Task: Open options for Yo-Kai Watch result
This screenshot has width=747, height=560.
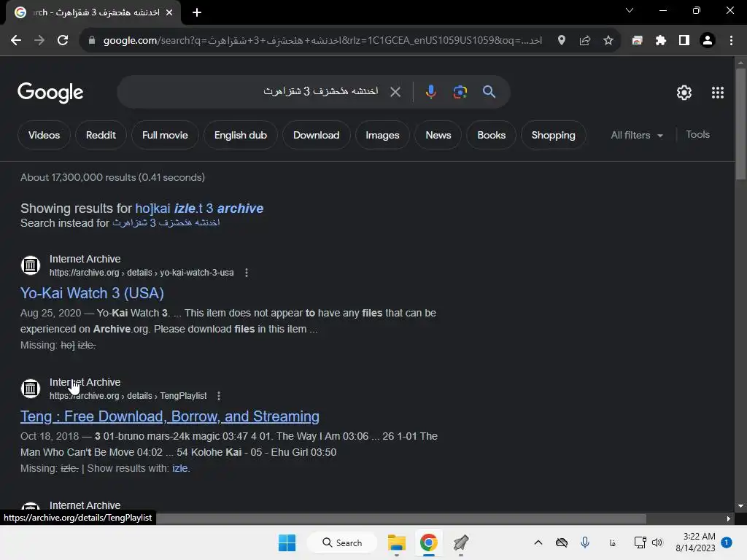Action: tap(247, 273)
